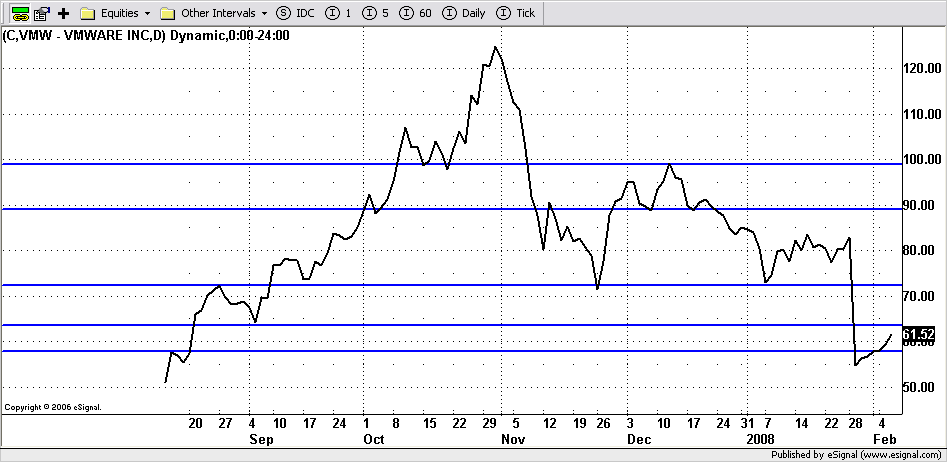The width and height of the screenshot is (947, 462).
Task: Click the Nov month label on time axis
Action: [513, 439]
